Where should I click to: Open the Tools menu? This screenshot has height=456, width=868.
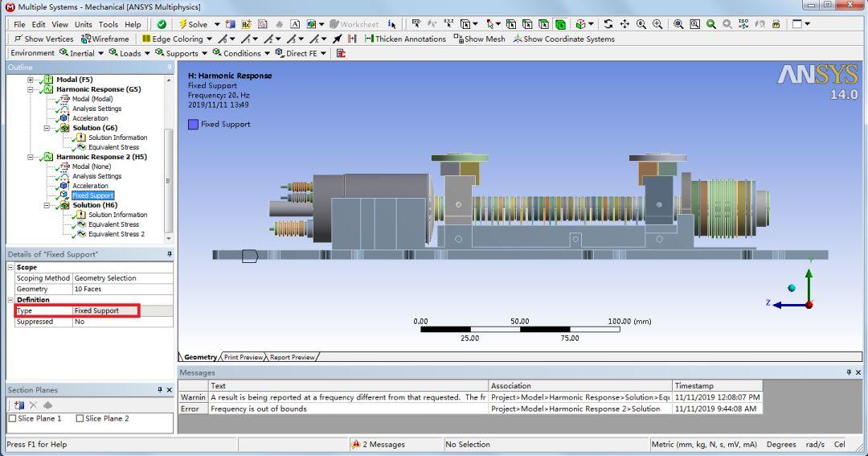(x=108, y=24)
